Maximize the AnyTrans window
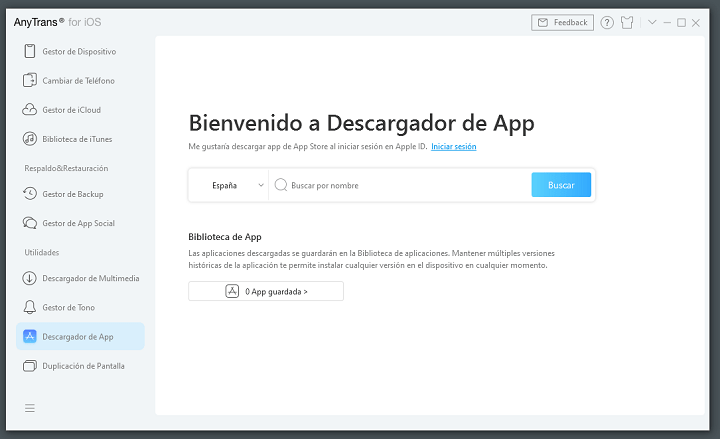 coord(681,23)
